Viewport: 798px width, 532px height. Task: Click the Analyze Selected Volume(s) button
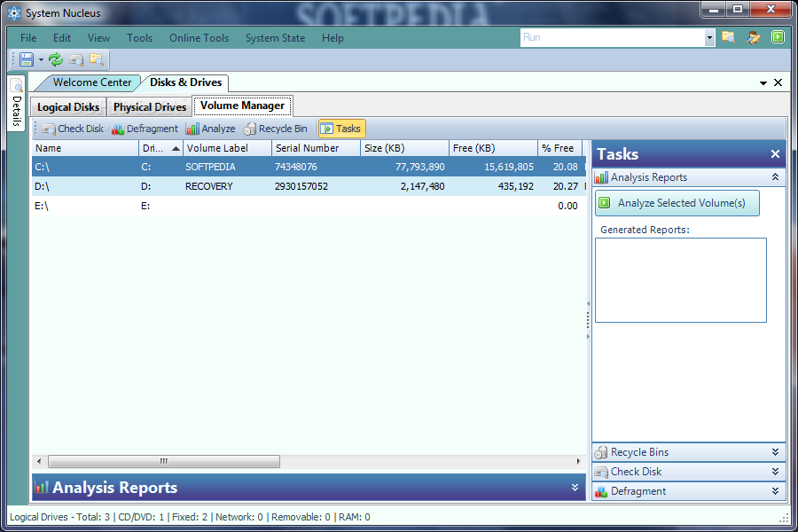[677, 203]
